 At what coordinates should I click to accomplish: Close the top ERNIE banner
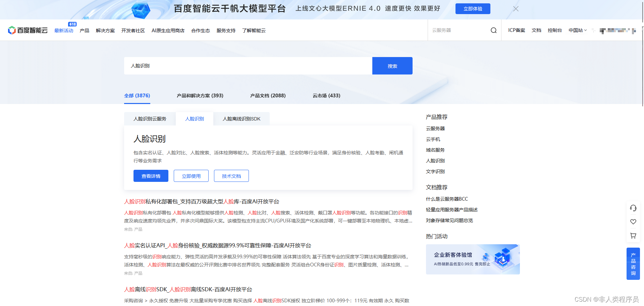tap(516, 9)
